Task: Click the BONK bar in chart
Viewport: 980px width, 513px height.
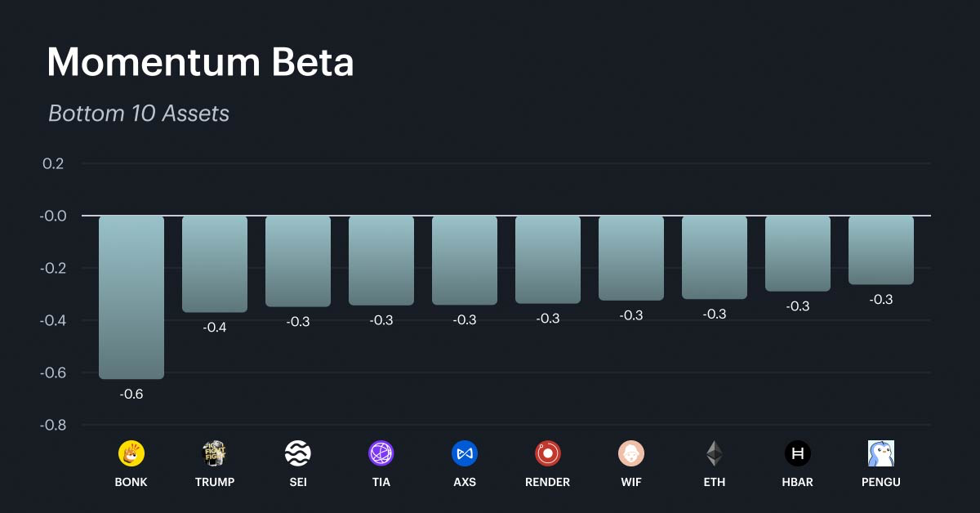Action: point(131,297)
